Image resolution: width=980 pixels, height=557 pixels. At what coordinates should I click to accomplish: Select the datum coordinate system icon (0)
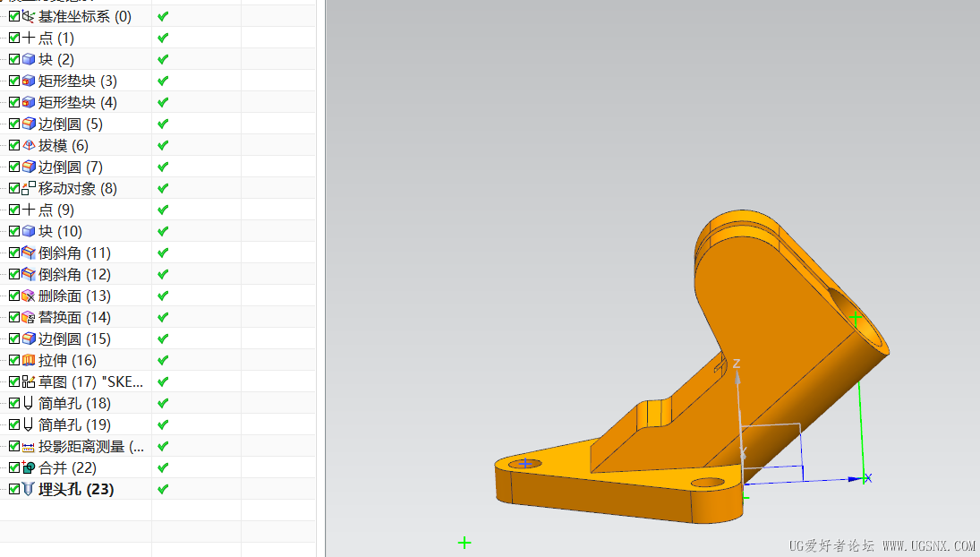28,16
